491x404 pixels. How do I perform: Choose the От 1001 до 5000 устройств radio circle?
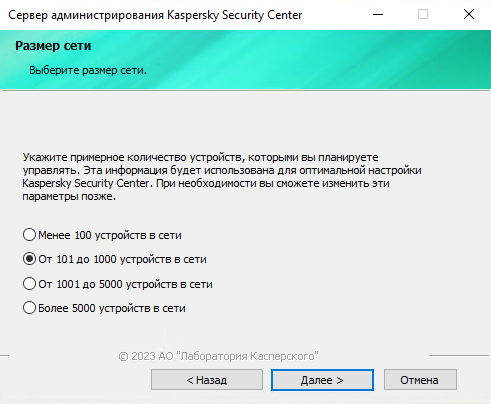click(29, 284)
